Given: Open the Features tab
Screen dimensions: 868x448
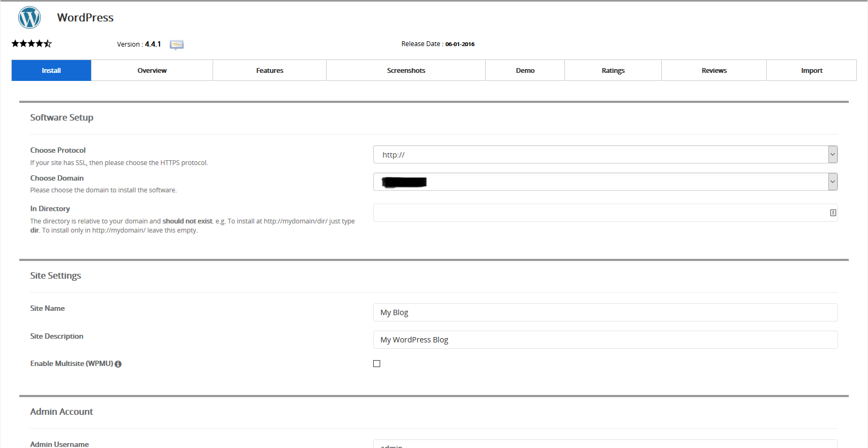Looking at the screenshot, I should coord(270,70).
